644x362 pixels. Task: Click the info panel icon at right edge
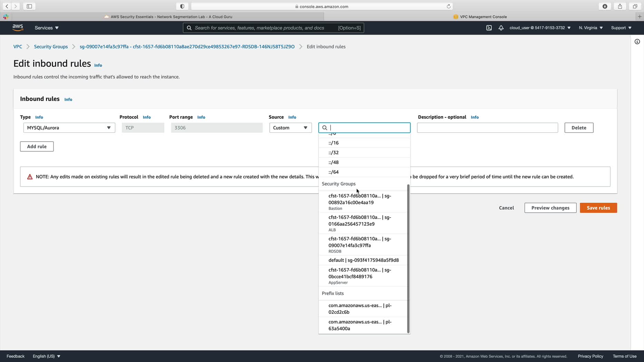click(x=637, y=42)
